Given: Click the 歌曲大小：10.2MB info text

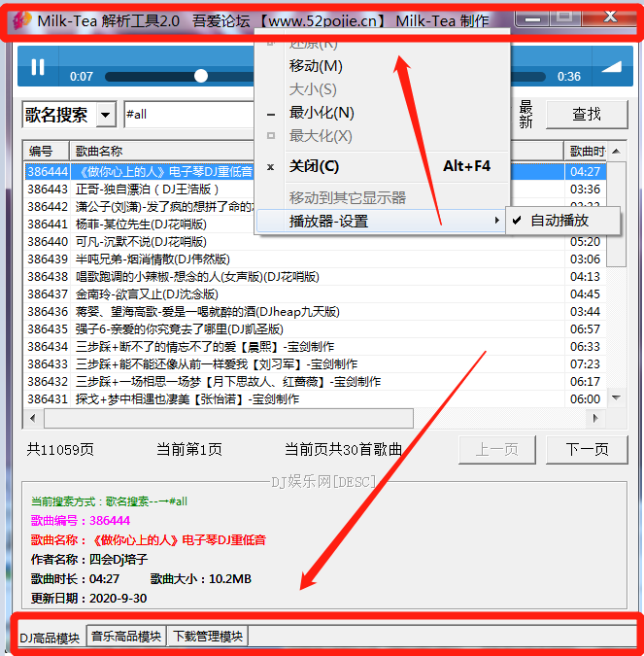Looking at the screenshot, I should point(201,579).
